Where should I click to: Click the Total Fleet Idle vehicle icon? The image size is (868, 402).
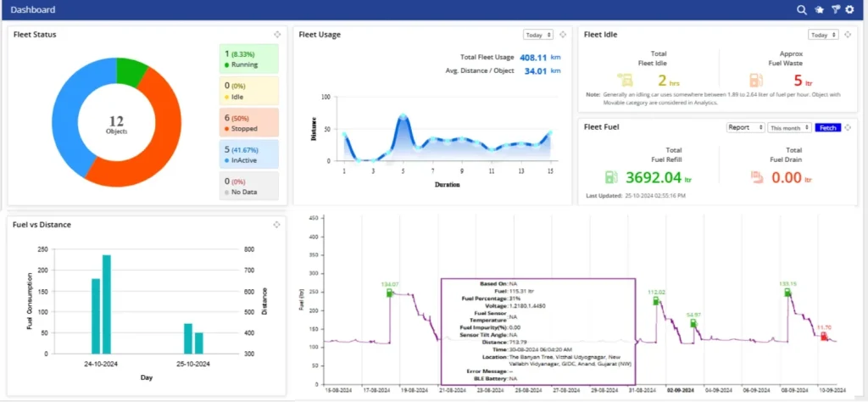[x=625, y=81]
